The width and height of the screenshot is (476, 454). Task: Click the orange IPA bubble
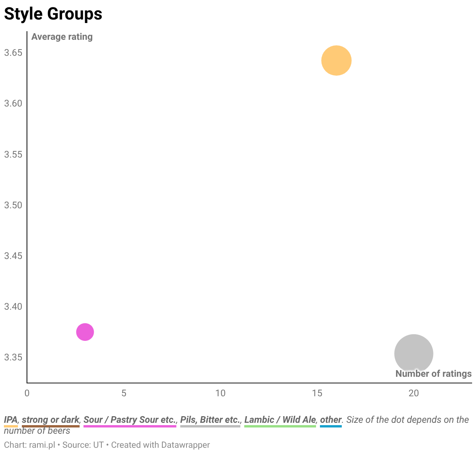(x=336, y=60)
